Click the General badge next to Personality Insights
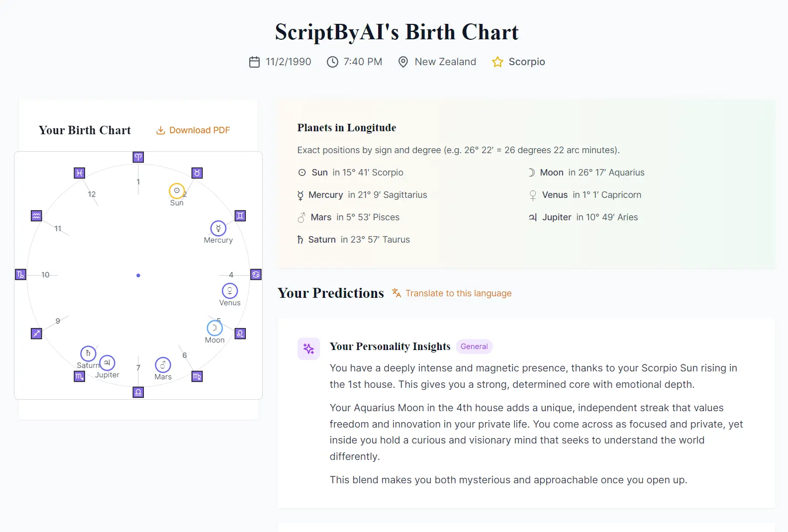Viewport: 788px width, 532px height. coord(474,347)
